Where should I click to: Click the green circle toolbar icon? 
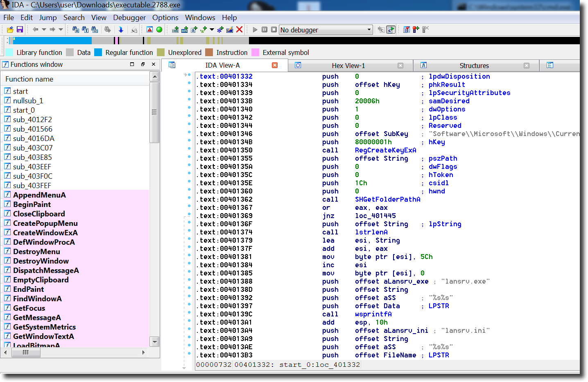point(159,30)
